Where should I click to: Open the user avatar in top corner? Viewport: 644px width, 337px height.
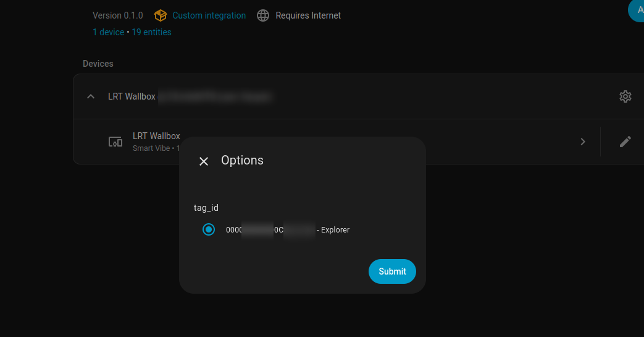(x=637, y=10)
